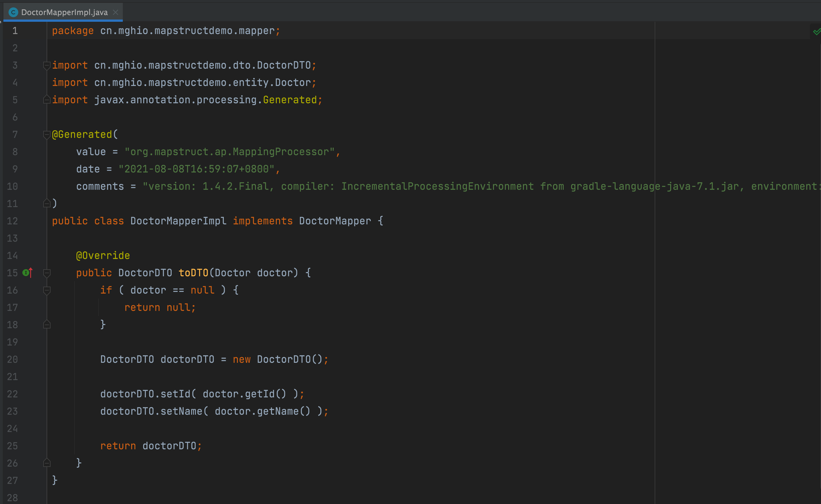Click line number 20 in the gutter
The image size is (821, 504).
pos(12,359)
